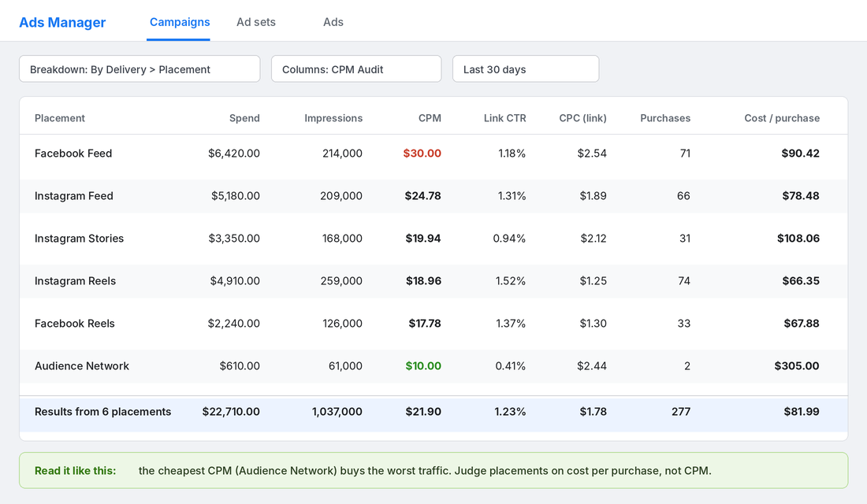Click the 1.18% Link CTR value
This screenshot has height=504, width=867.
click(512, 154)
